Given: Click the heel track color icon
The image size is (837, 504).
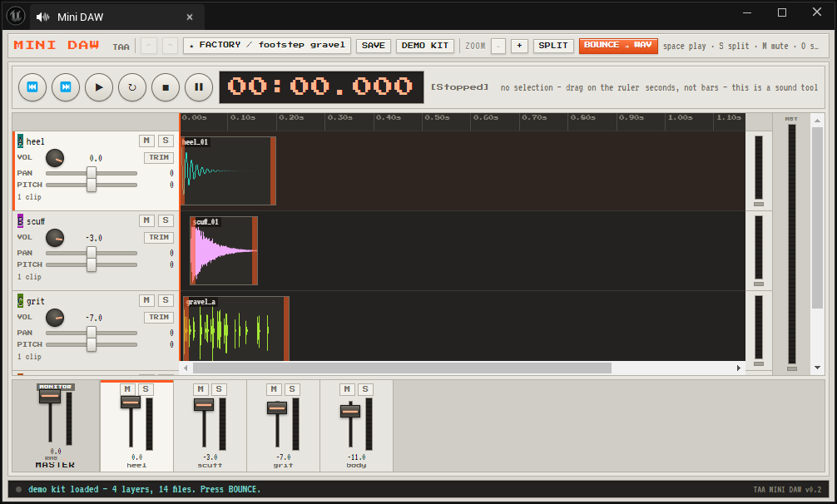Looking at the screenshot, I should click(20, 141).
